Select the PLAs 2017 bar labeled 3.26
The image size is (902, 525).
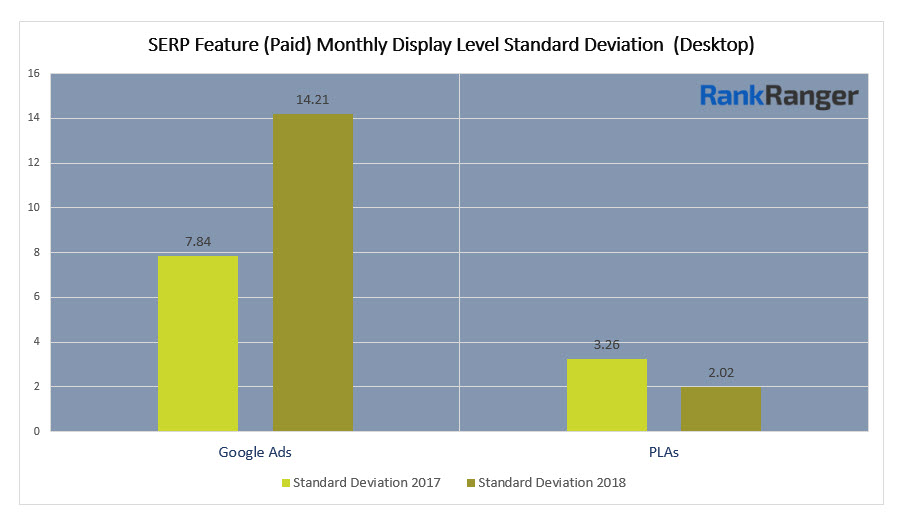607,394
